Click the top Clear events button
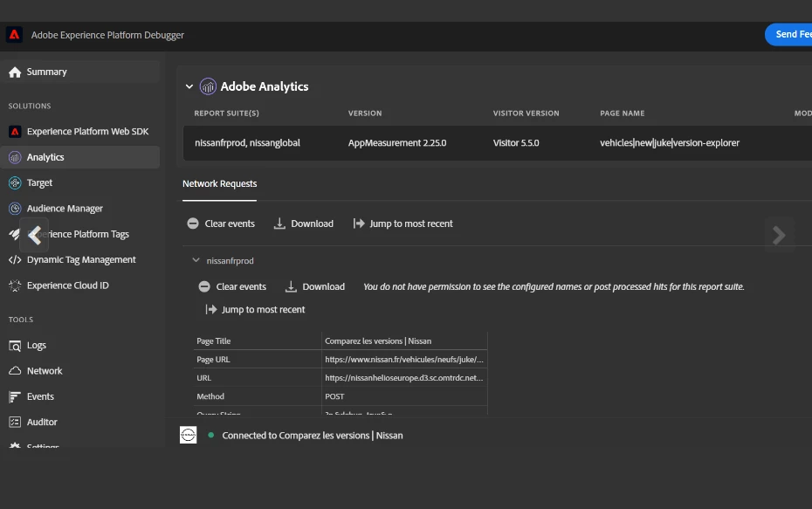 coord(221,224)
